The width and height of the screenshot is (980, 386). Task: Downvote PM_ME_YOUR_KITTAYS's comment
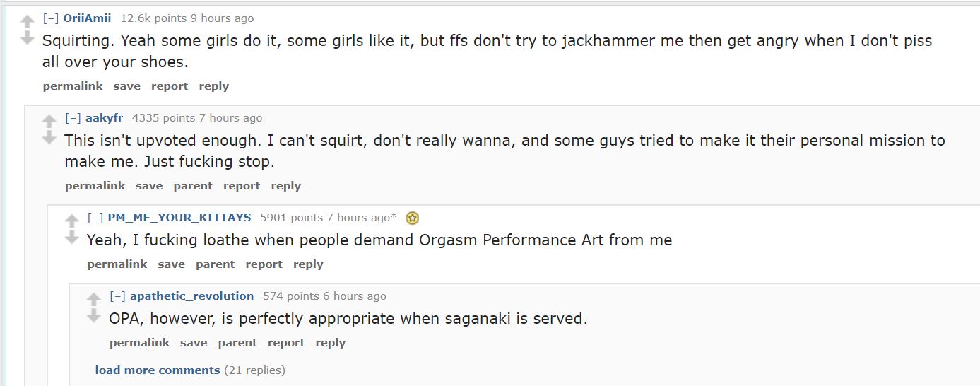point(71,238)
